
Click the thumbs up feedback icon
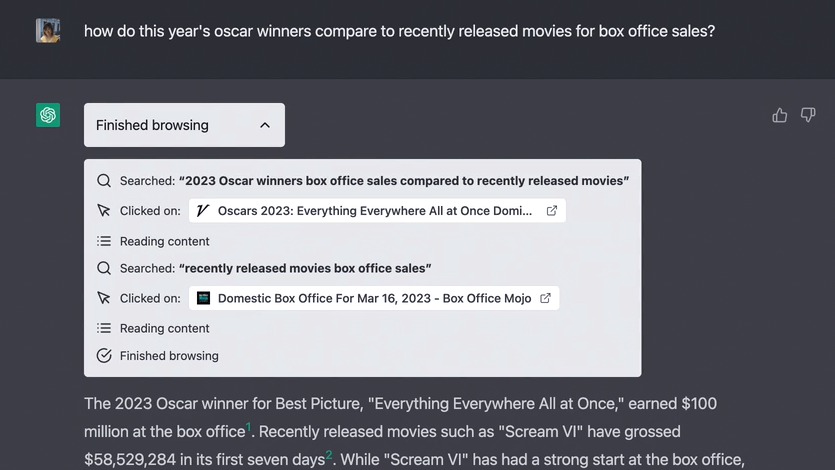pos(780,116)
